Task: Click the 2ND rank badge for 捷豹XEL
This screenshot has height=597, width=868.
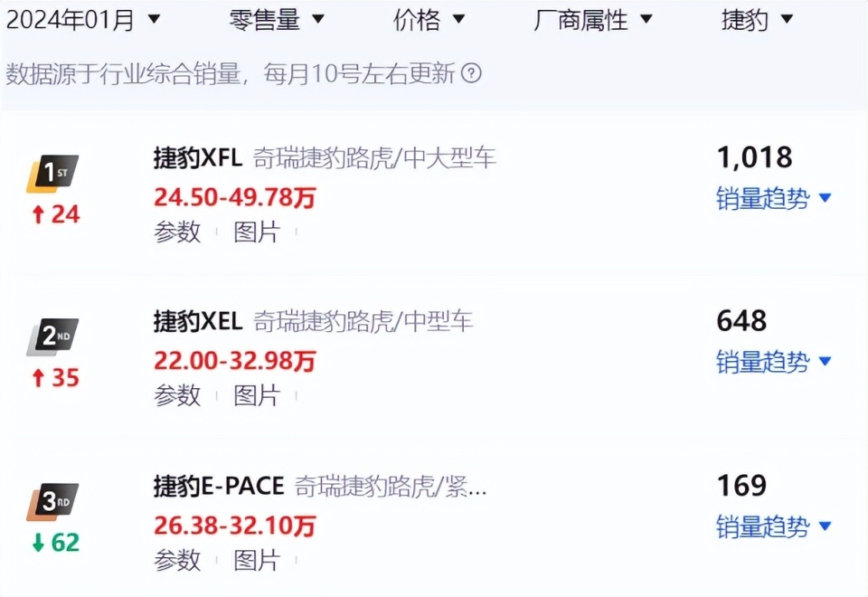Action: pos(52,335)
